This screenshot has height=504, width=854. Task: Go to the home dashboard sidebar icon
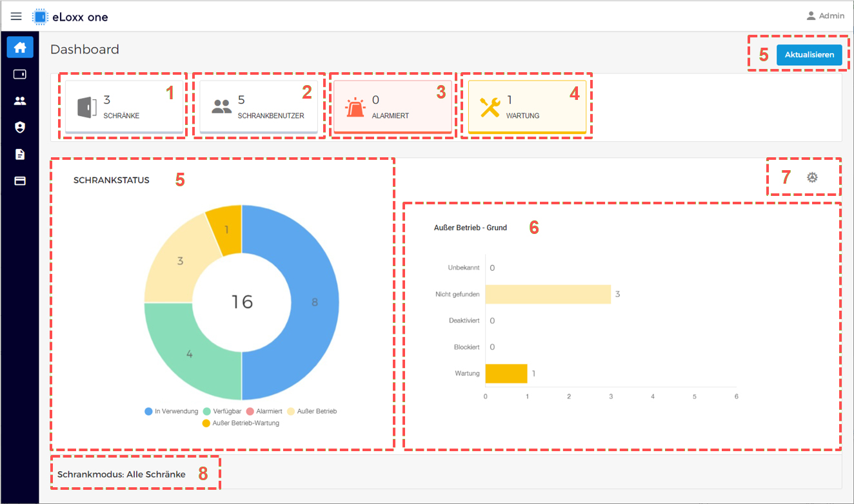pos(20,47)
